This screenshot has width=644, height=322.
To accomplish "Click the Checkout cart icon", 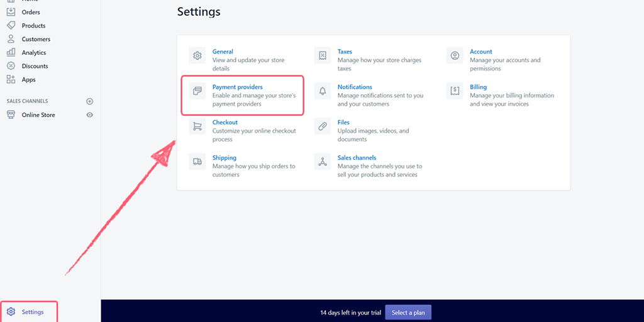I will pyautogui.click(x=197, y=126).
